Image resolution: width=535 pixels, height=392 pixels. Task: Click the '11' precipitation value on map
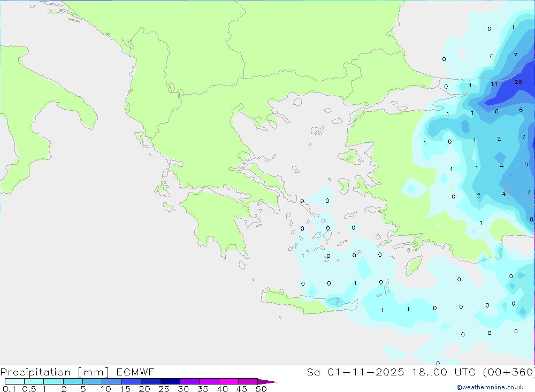coord(494,84)
